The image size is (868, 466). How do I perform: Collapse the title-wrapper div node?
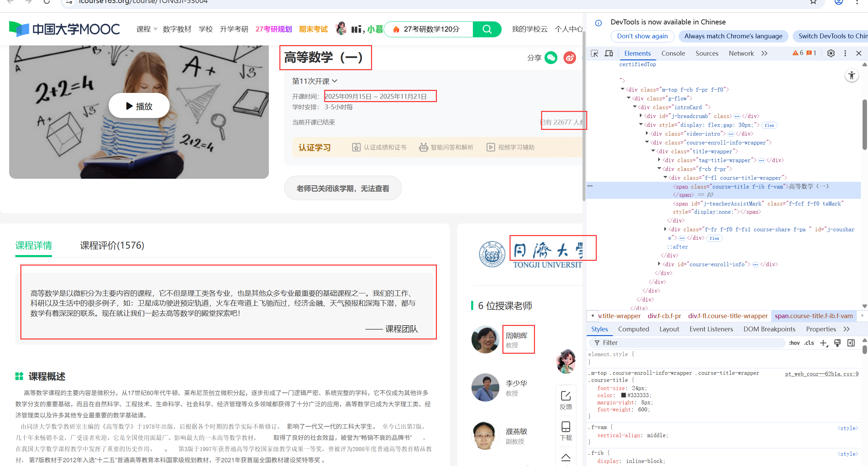click(x=653, y=151)
